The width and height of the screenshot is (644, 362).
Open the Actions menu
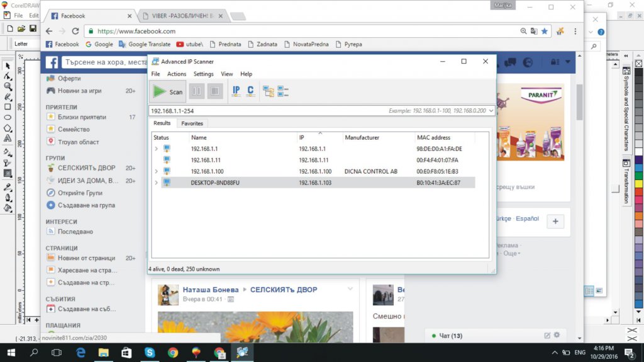(176, 74)
